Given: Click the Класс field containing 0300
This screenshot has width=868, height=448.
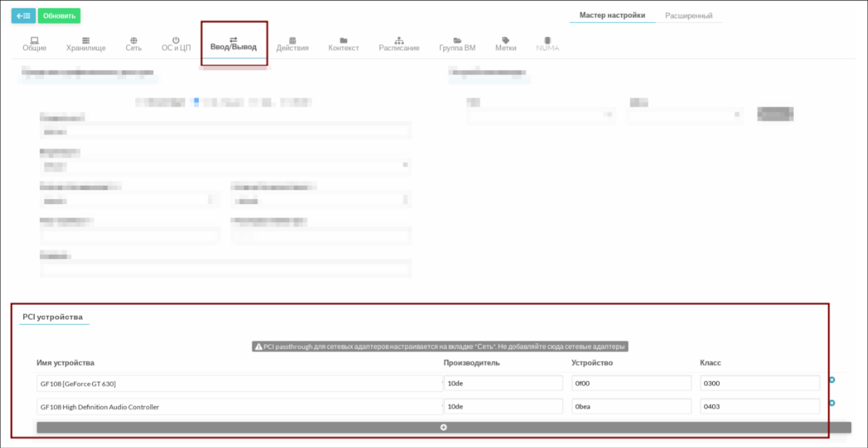Looking at the screenshot, I should [x=759, y=384].
